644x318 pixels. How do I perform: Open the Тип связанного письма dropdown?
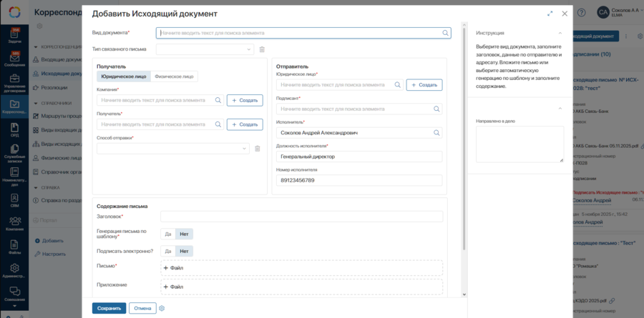click(205, 49)
